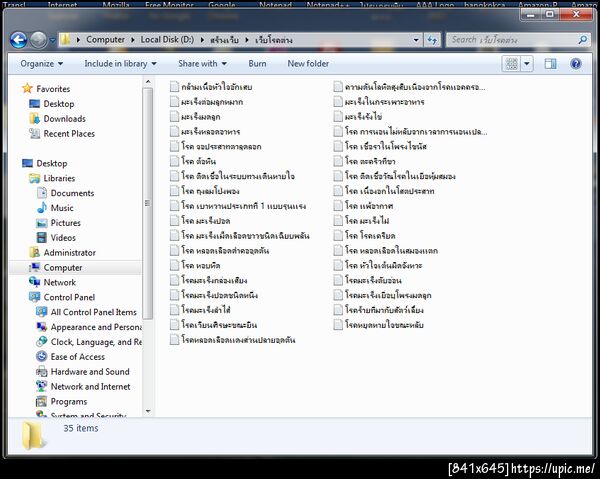Select Clock, Language, and Region entry
This screenshot has height=479, width=600.
click(96, 342)
